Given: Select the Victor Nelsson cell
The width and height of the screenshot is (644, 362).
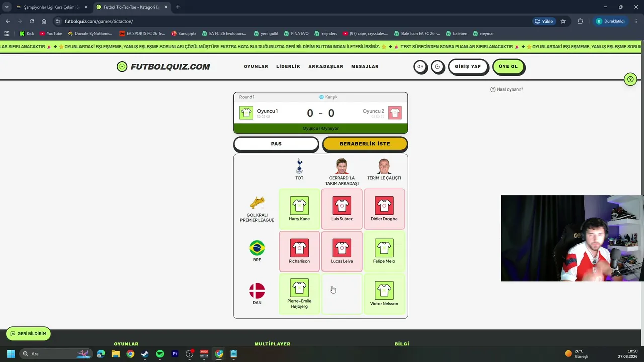Looking at the screenshot, I should [x=384, y=294].
